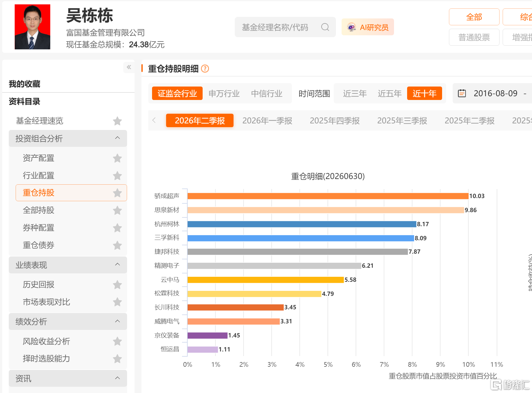Click the 10.03 bar value label
This screenshot has width=532, height=393.
tap(477, 196)
